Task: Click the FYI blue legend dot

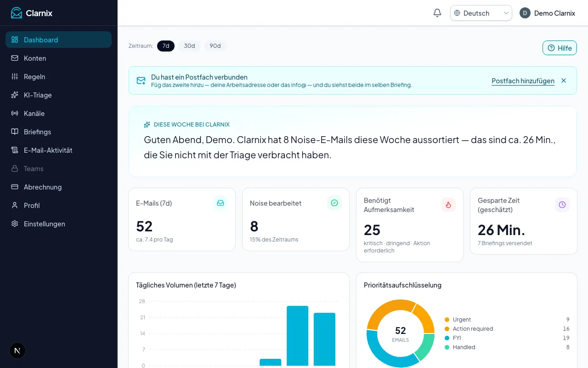Action: coord(447,338)
